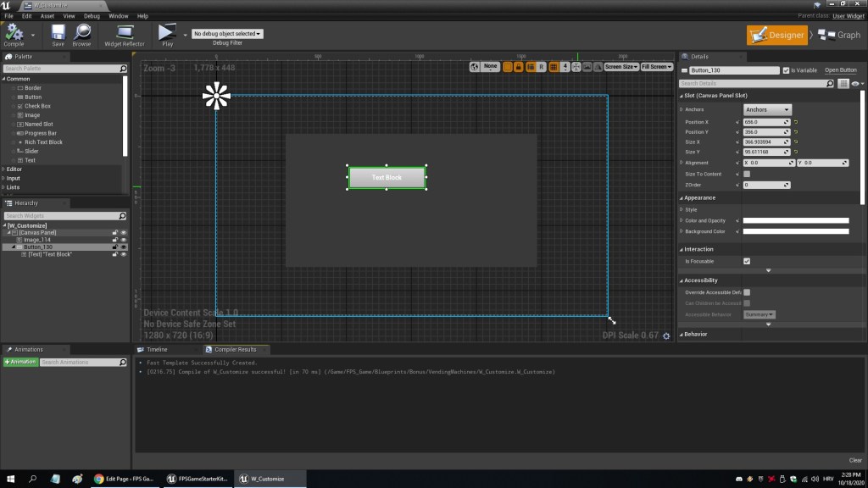Lock the Image_114 widget in Hierarchy
Image resolution: width=868 pixels, height=488 pixels.
(x=115, y=240)
